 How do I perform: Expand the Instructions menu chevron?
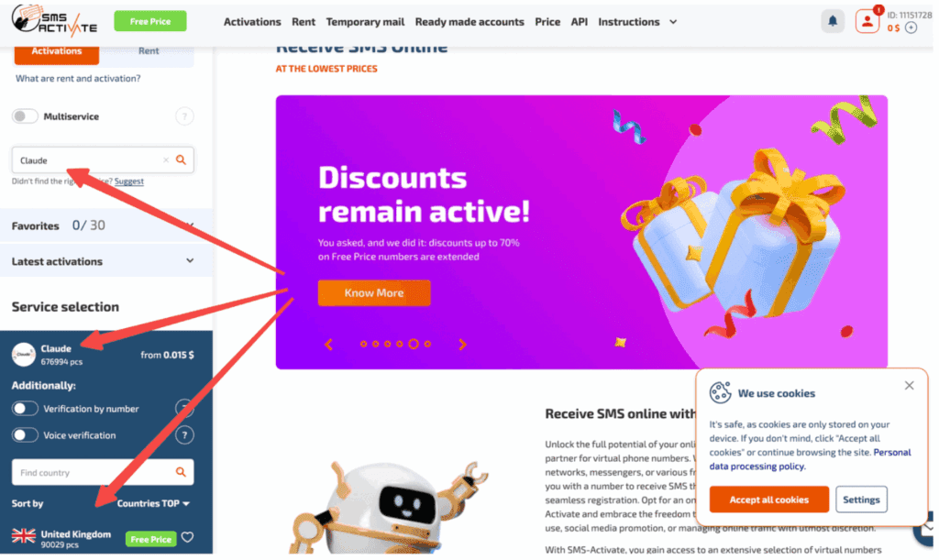(x=673, y=22)
